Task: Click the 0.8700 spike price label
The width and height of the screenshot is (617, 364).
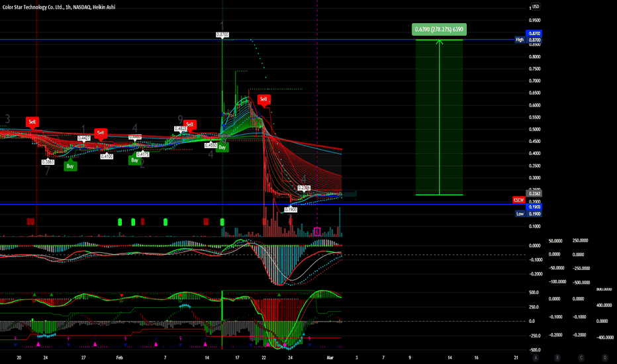Action: 222,34
